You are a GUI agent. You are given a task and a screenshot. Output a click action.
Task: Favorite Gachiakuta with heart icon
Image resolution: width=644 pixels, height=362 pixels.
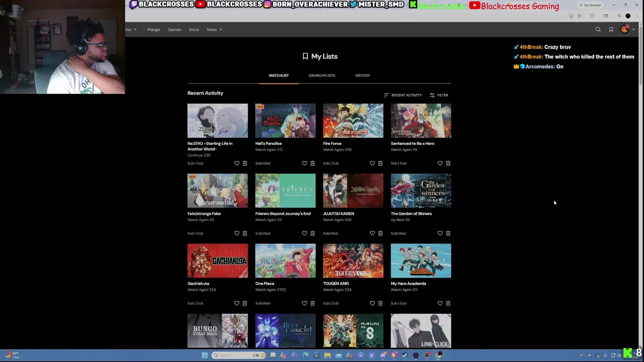(x=236, y=303)
